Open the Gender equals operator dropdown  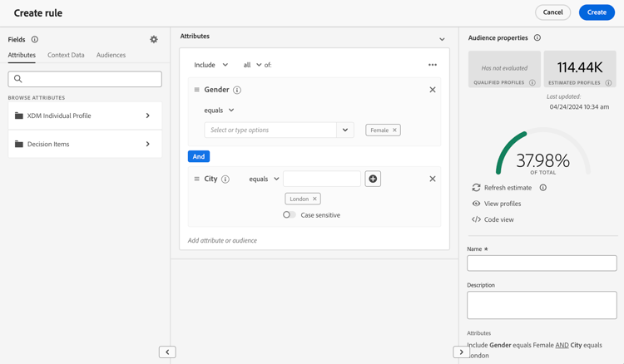point(219,110)
